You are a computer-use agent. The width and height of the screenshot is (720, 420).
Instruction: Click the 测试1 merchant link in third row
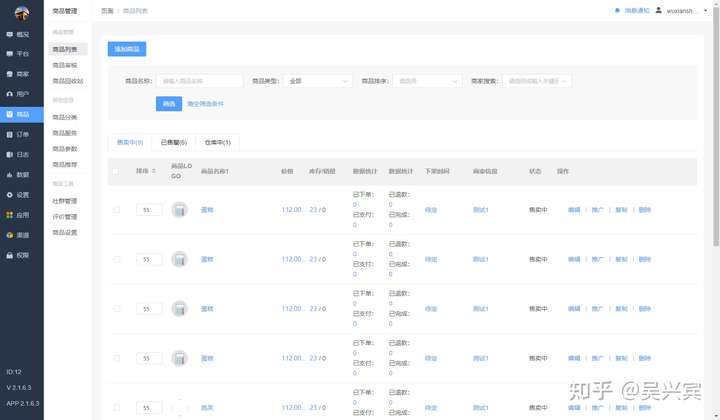click(x=481, y=309)
